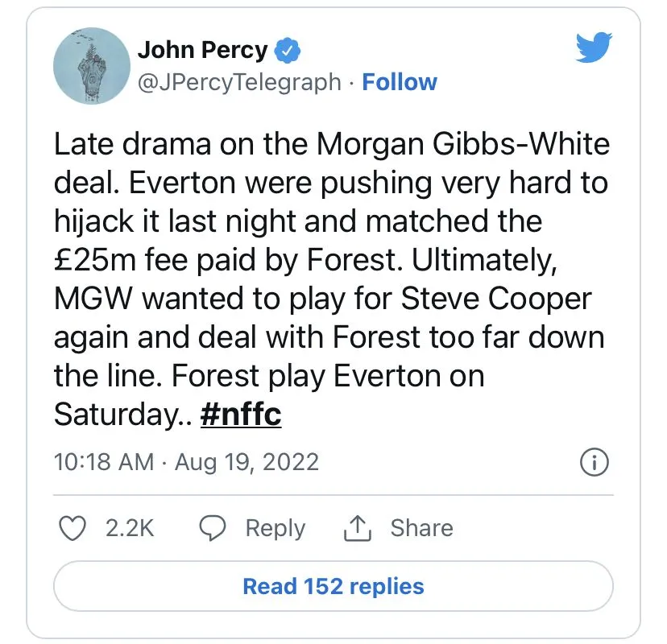Follow the @JPercyTelegraph account
The height and width of the screenshot is (644, 667).
click(400, 82)
